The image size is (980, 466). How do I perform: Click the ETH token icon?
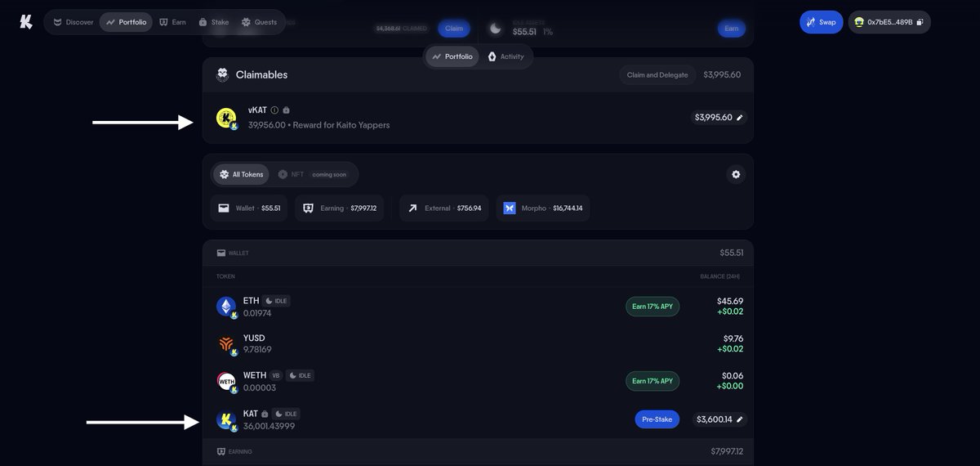coord(226,307)
